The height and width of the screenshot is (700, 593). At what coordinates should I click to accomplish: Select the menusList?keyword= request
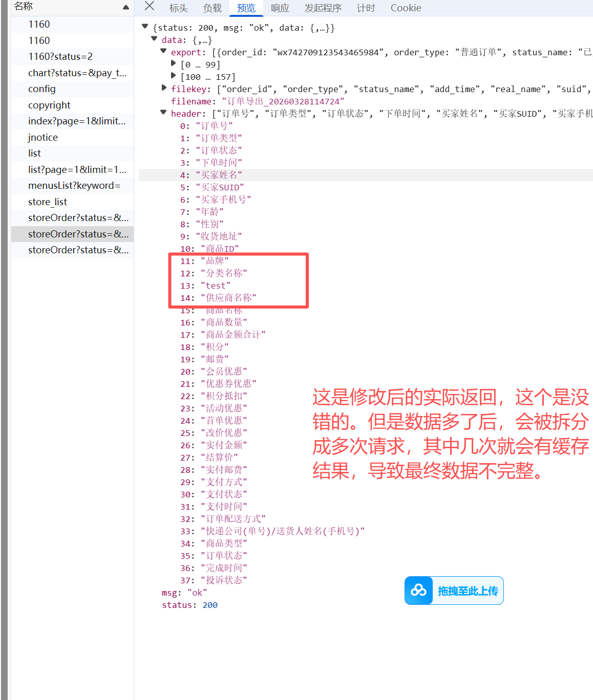click(x=74, y=186)
